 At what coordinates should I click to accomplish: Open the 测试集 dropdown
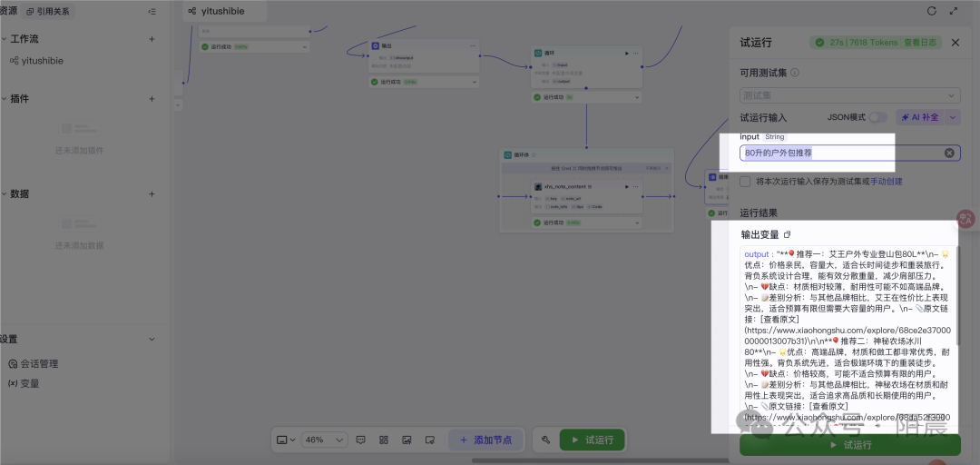(850, 95)
